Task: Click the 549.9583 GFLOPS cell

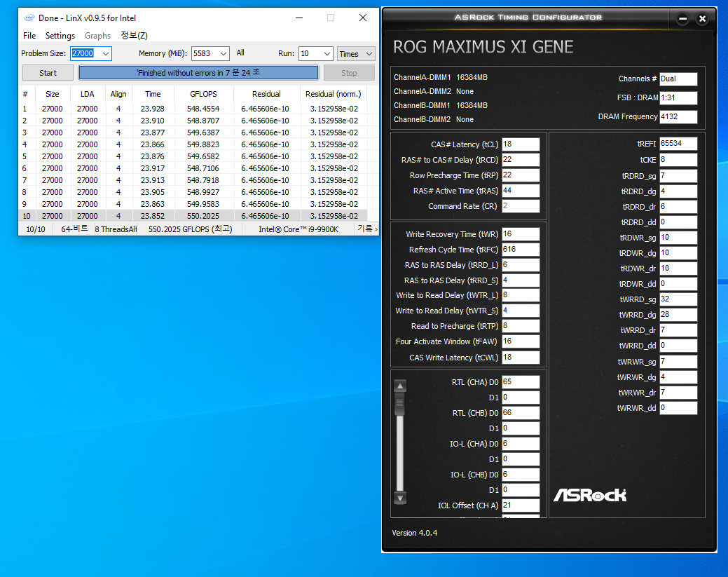Action: [x=203, y=204]
